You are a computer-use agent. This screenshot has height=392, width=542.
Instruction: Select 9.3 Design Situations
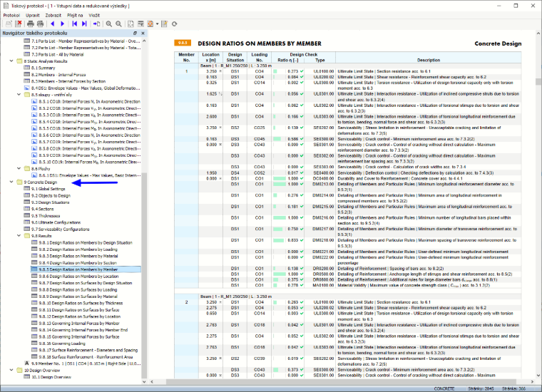point(50,202)
